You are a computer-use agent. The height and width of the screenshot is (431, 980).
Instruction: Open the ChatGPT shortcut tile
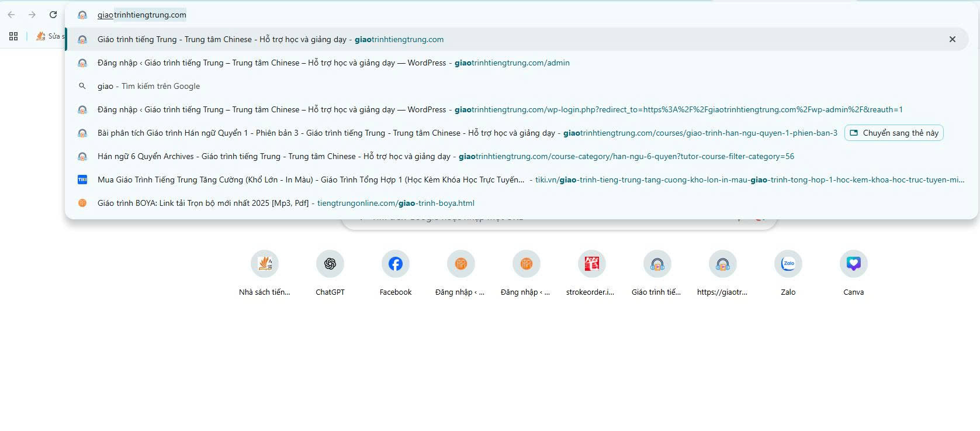click(x=330, y=264)
